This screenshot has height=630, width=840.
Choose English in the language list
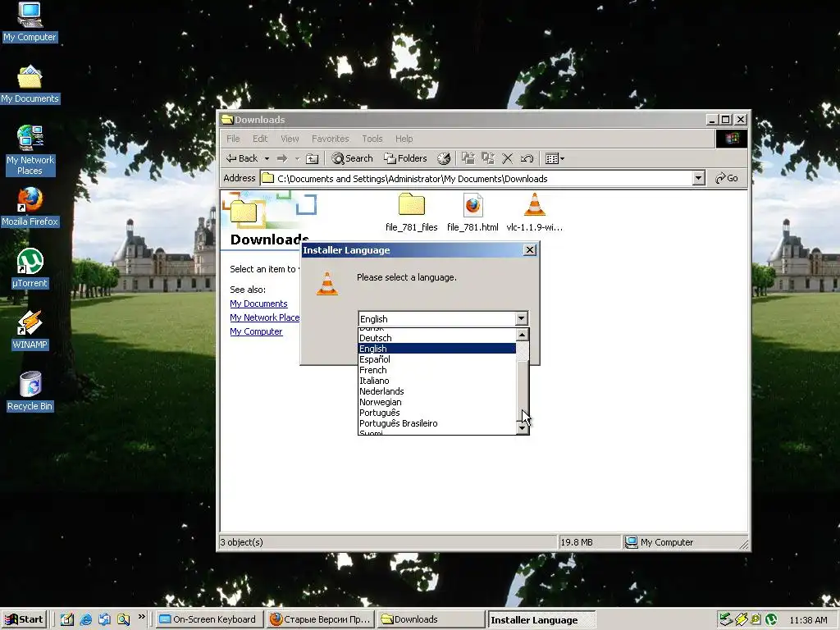tap(436, 349)
